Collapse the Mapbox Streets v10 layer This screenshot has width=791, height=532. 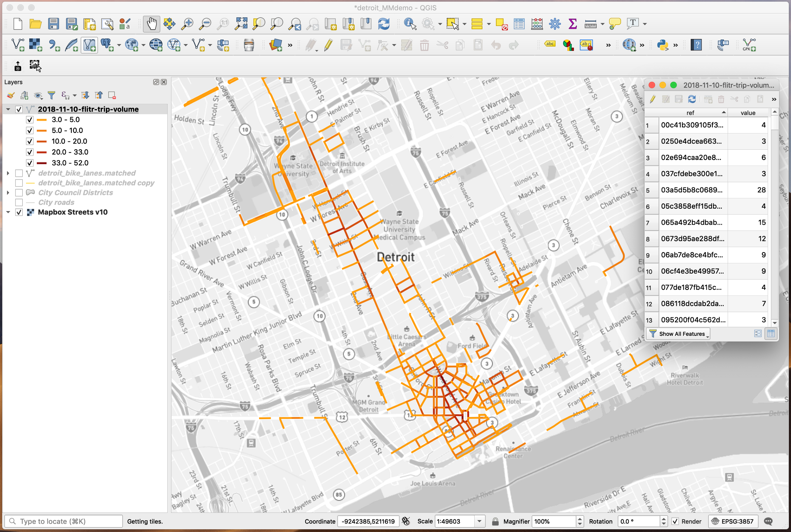tap(8, 212)
